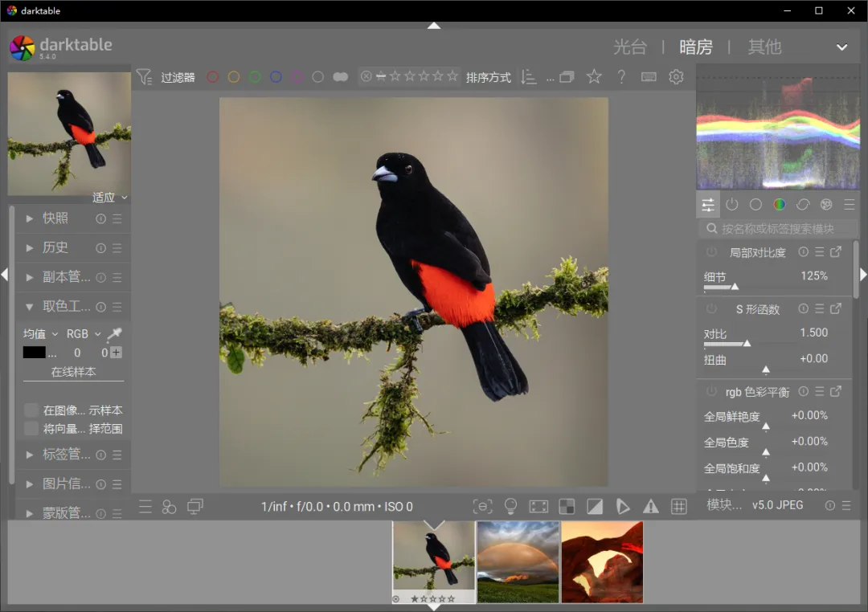The height and width of the screenshot is (612, 868).
Task: Click the star overlay icon in the top toolbar
Action: pyautogui.click(x=594, y=76)
